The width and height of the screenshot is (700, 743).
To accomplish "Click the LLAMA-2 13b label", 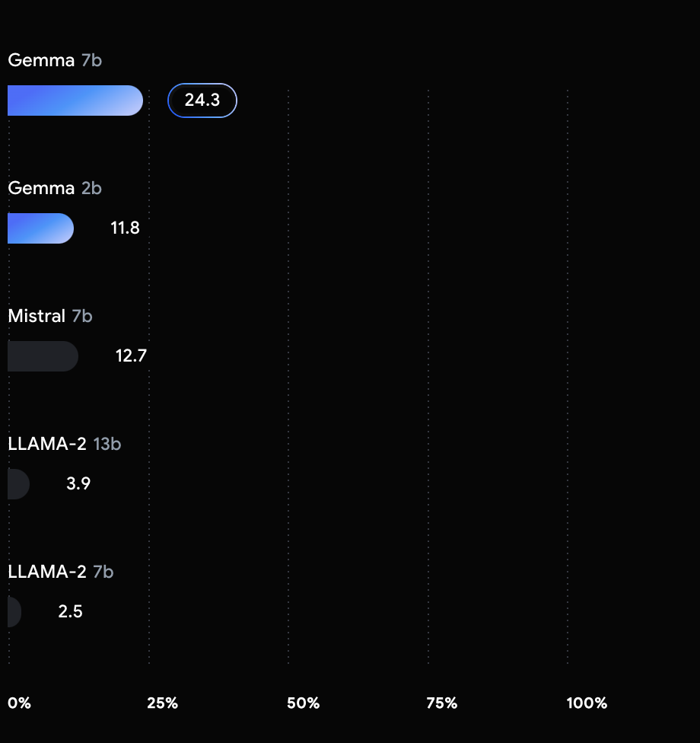I will pyautogui.click(x=65, y=444).
